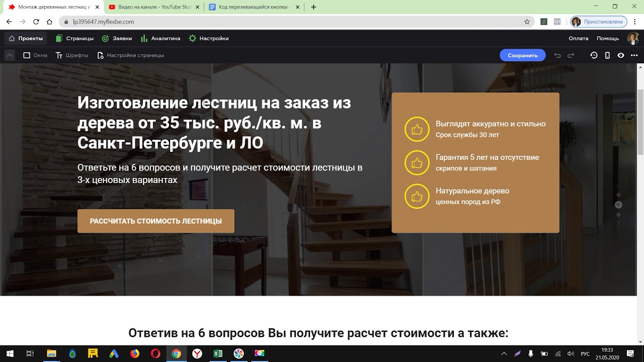Image resolution: width=644 pixels, height=362 pixels.
Task: Open the Заявки leads section
Action: coord(117,38)
